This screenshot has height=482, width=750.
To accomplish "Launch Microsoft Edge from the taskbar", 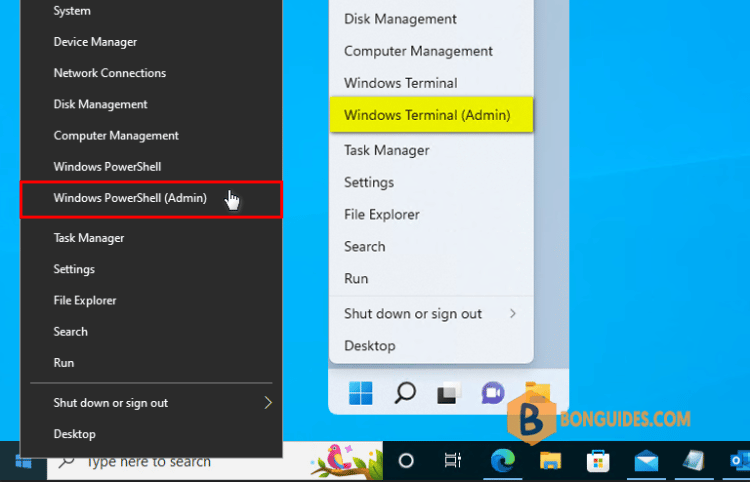I will tap(502, 461).
